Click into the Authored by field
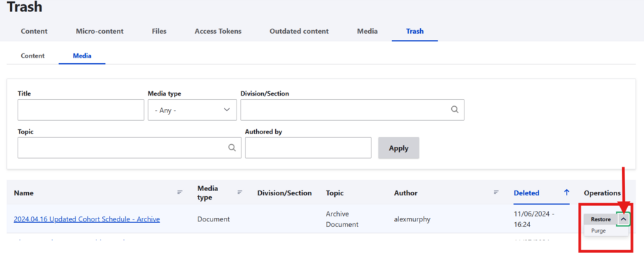Image resolution: width=644 pixels, height=253 pixels. click(308, 148)
